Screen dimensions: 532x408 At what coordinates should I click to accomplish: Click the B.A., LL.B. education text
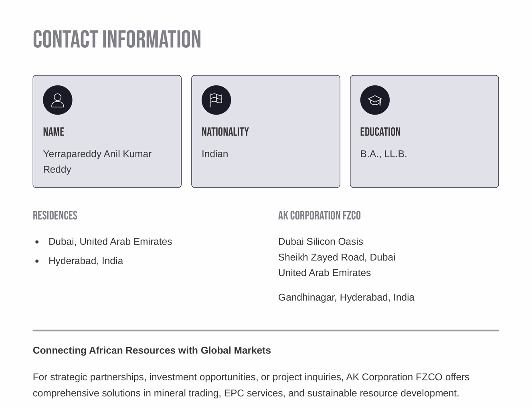click(383, 154)
